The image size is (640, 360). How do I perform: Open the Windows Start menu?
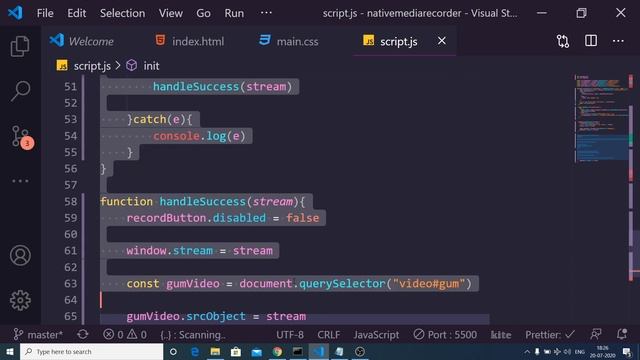tap(9, 351)
